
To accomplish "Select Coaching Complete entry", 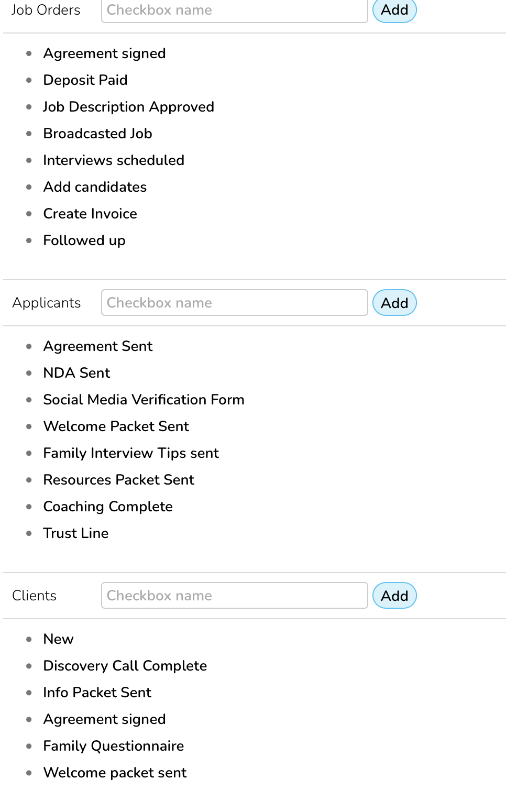I will click(x=108, y=507).
